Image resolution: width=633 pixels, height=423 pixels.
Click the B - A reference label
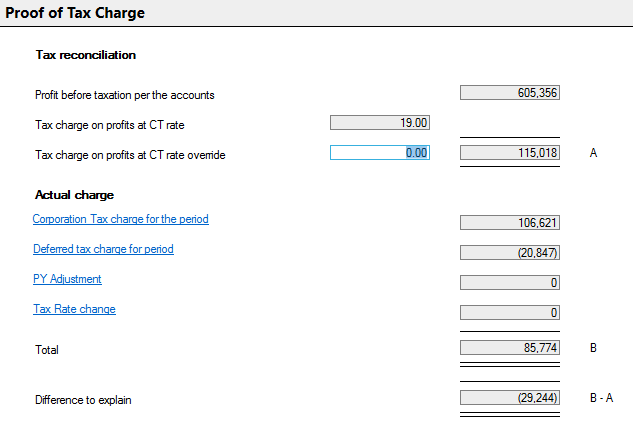tap(602, 398)
